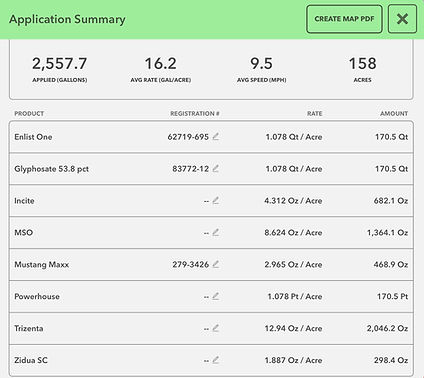The height and width of the screenshot is (378, 424).
Task: Click the 170.5 Pt amount
Action: coord(392,296)
